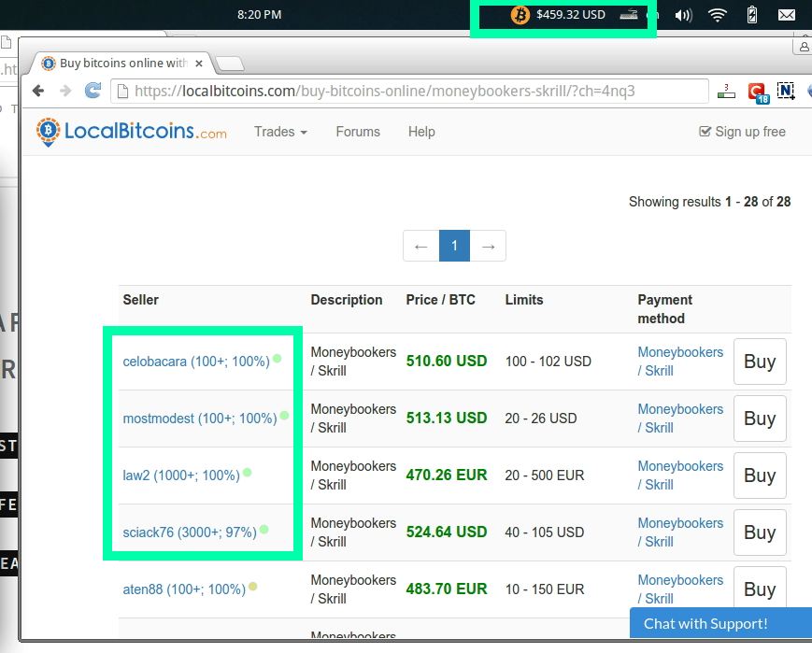Click the limits '20 - 26 USD'
Image resolution: width=812 pixels, height=653 pixels.
tap(541, 419)
